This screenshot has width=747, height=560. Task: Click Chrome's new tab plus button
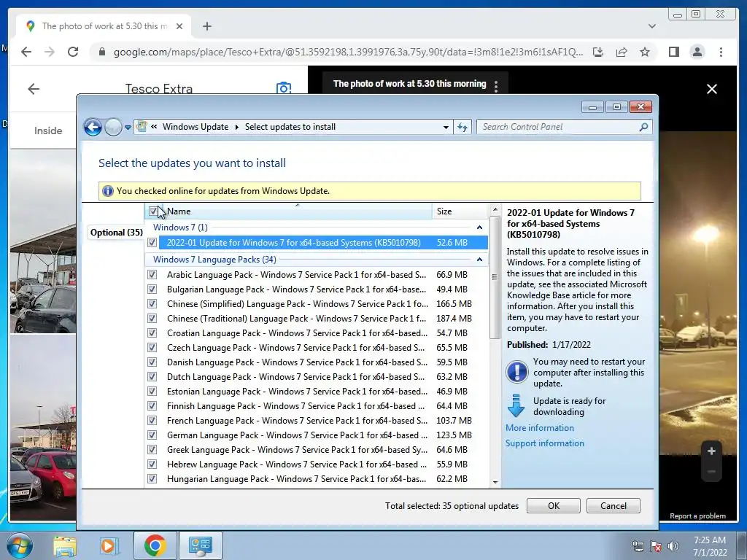[206, 26]
